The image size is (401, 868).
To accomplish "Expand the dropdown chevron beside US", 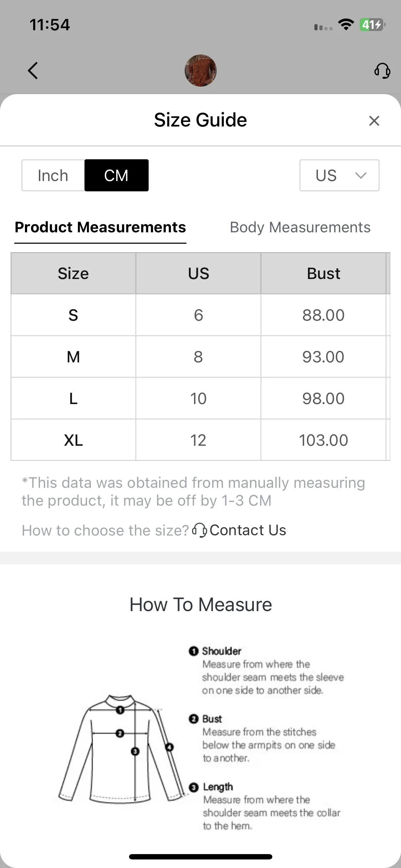I will (x=361, y=175).
